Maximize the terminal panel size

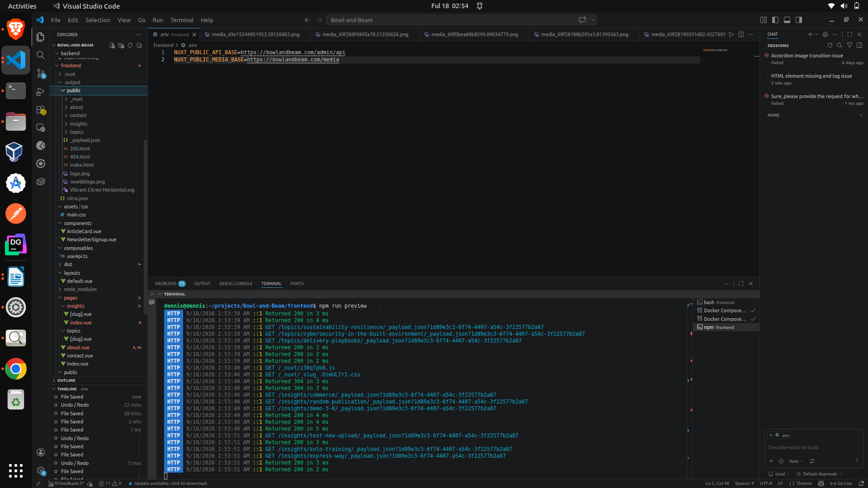point(741,284)
